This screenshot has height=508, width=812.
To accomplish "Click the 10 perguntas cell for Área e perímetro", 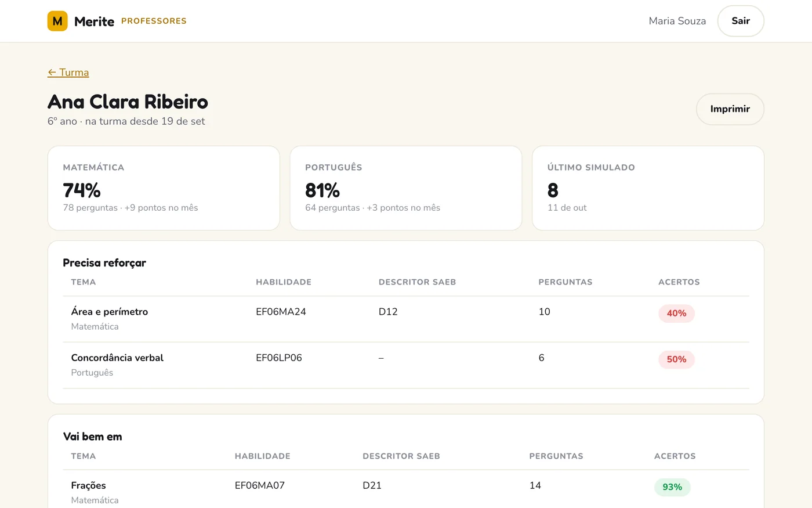I will point(544,312).
